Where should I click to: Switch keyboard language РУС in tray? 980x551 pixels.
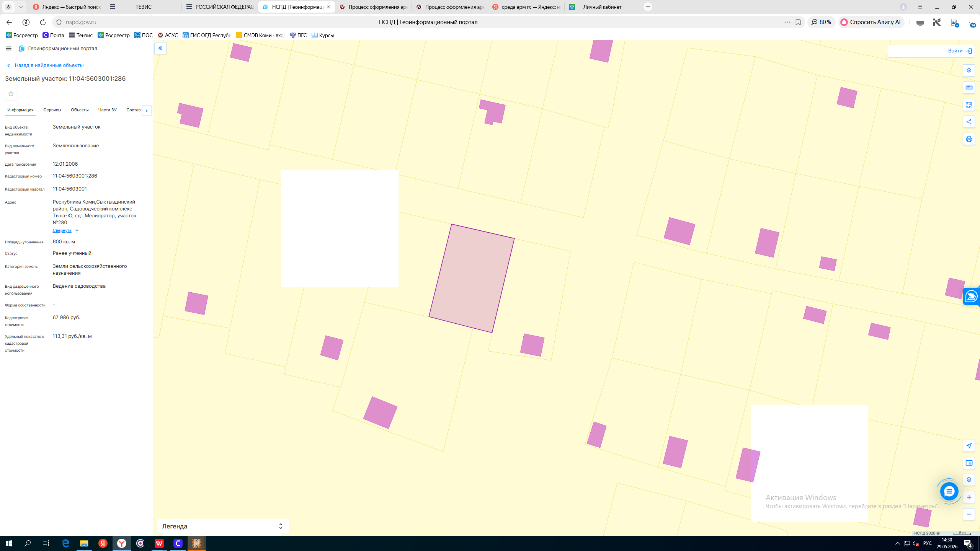(928, 543)
